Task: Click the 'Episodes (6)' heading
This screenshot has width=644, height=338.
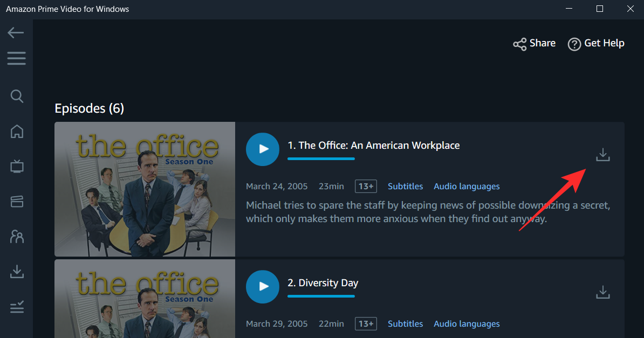Action: 90,108
